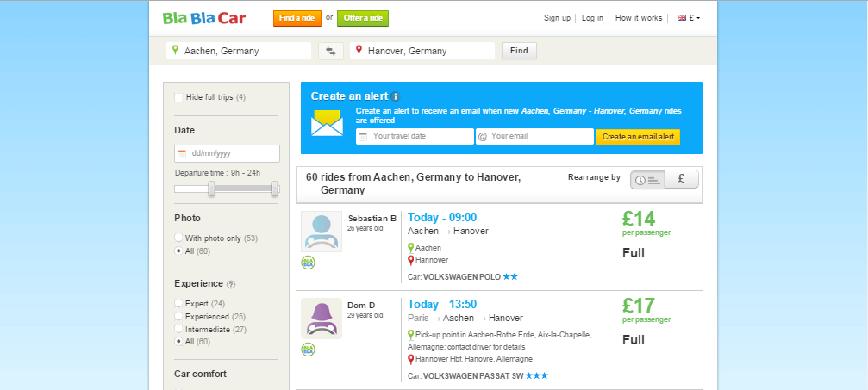Tick the Hide full trips checkbox
This screenshot has width=868, height=390.
coord(178,97)
